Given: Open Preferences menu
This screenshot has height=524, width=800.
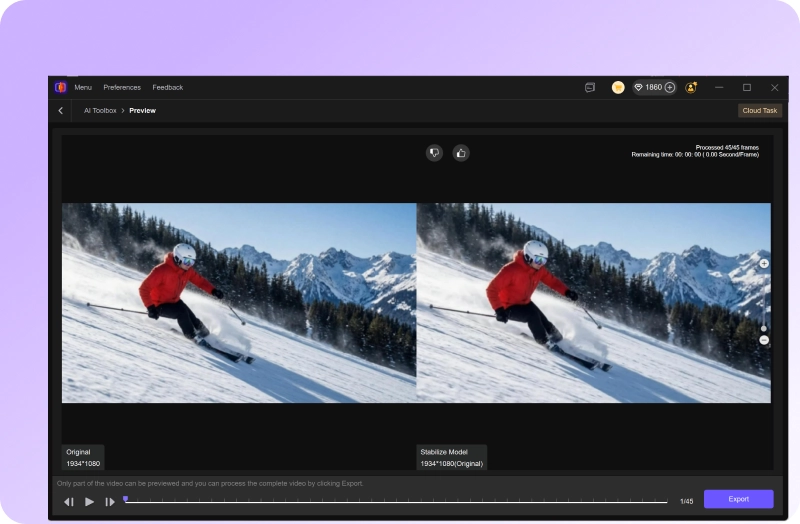Looking at the screenshot, I should [x=122, y=87].
